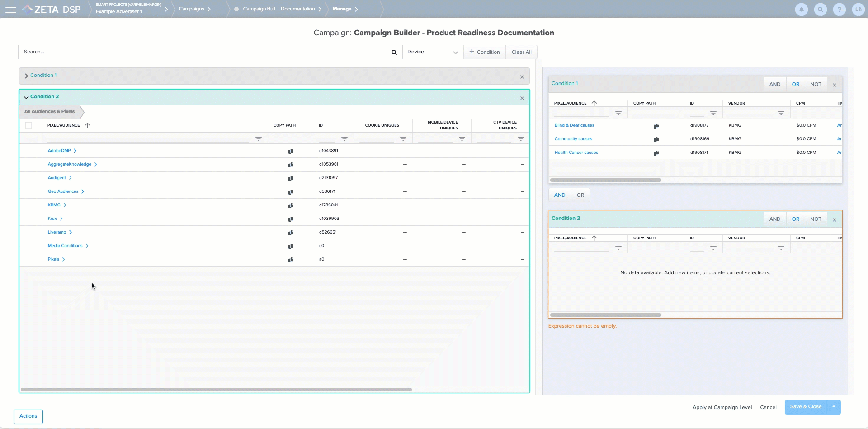The image size is (868, 429).
Task: Set Condition 2 operator to AND
Action: [774, 219]
